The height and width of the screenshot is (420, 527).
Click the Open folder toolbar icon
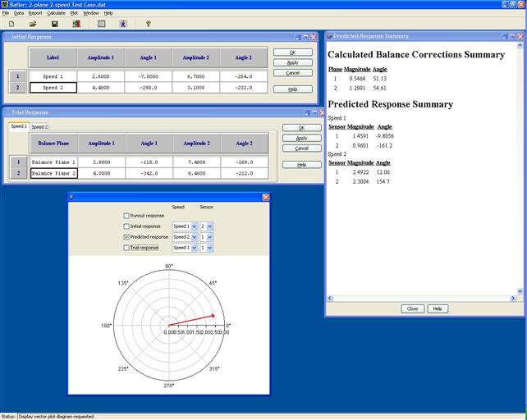[x=33, y=24]
